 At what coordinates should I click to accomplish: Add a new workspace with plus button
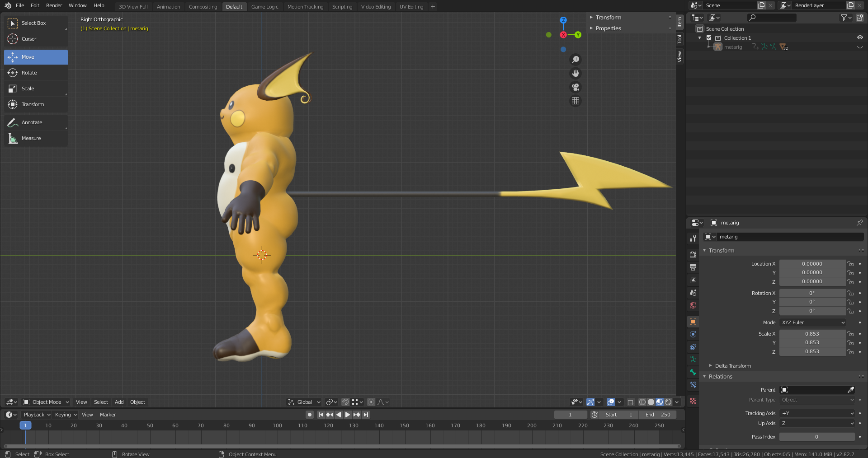[x=433, y=7]
